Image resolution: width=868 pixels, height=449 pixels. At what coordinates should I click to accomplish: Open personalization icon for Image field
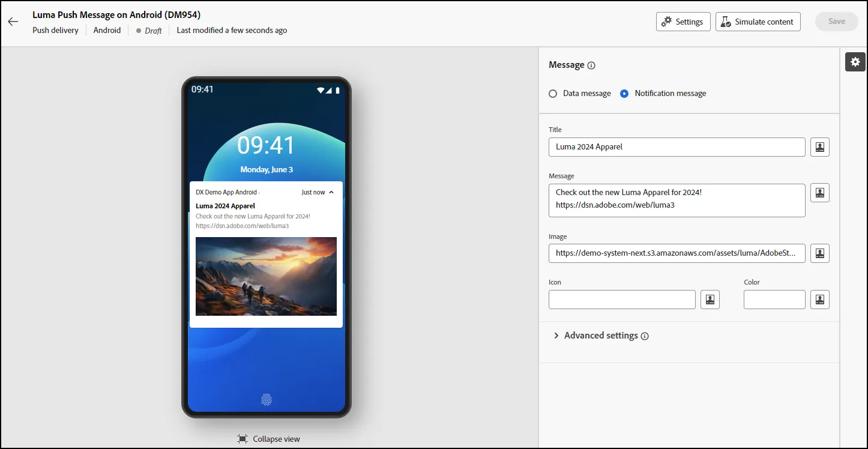pyautogui.click(x=820, y=253)
